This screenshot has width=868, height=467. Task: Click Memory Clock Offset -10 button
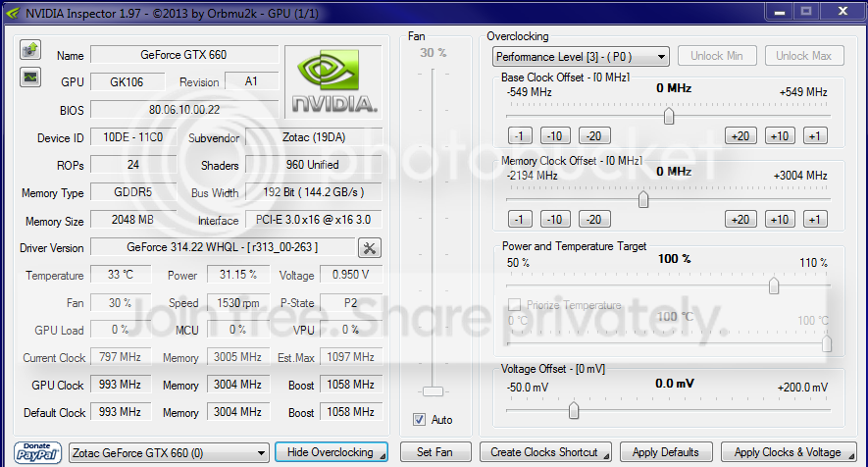click(555, 219)
